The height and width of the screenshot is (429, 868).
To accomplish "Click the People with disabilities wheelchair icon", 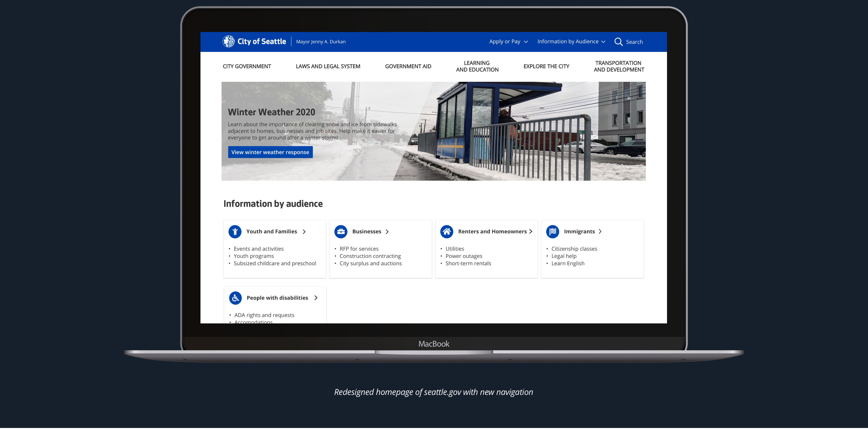I will point(235,298).
